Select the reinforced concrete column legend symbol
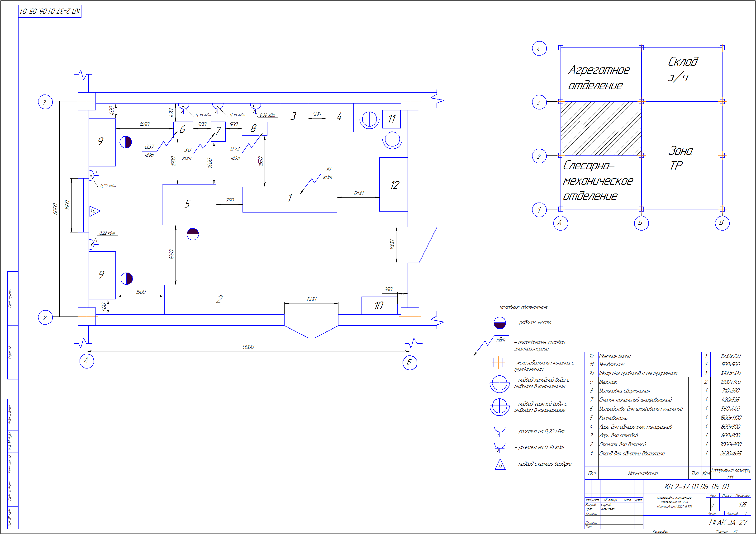This screenshot has height=534, width=756. [498, 363]
